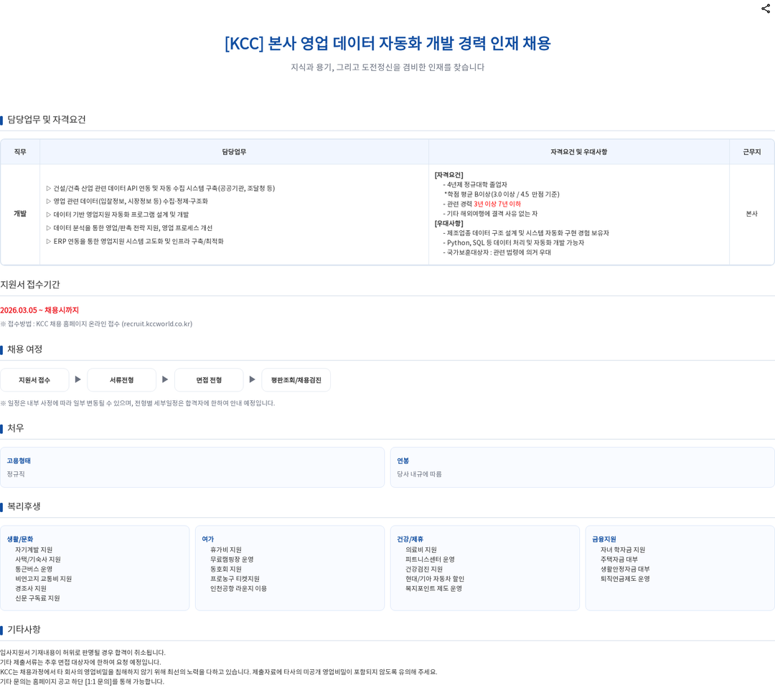Click the job posting title heading

(x=387, y=44)
